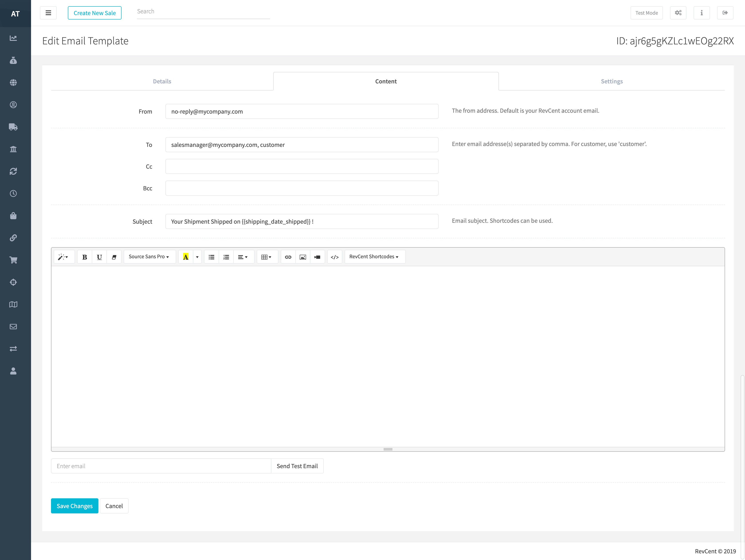Open the Source Sans Pro font dropdown

tap(149, 257)
